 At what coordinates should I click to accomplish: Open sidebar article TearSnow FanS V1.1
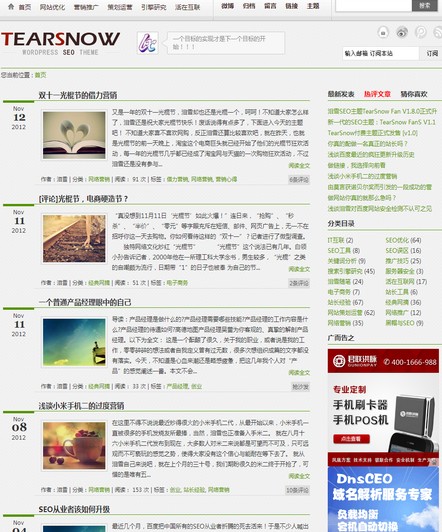[382, 122]
